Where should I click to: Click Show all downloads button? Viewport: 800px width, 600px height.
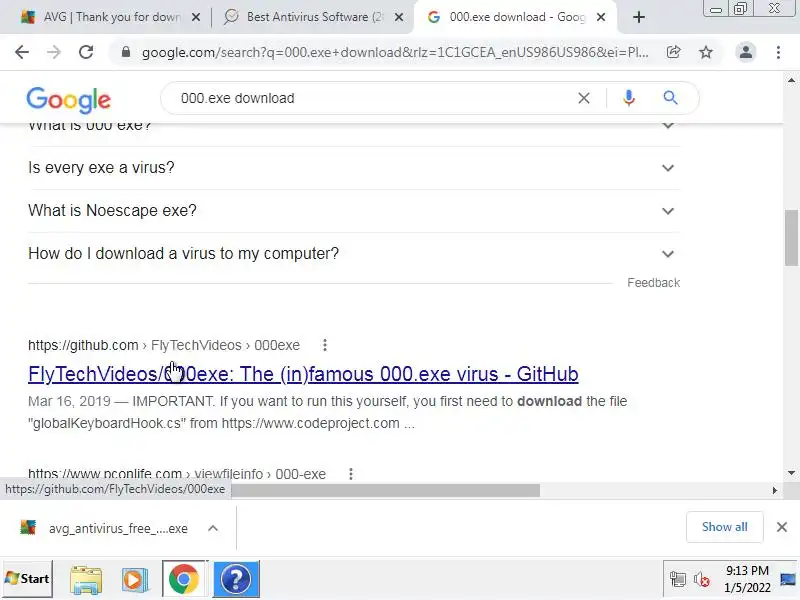[x=724, y=527]
